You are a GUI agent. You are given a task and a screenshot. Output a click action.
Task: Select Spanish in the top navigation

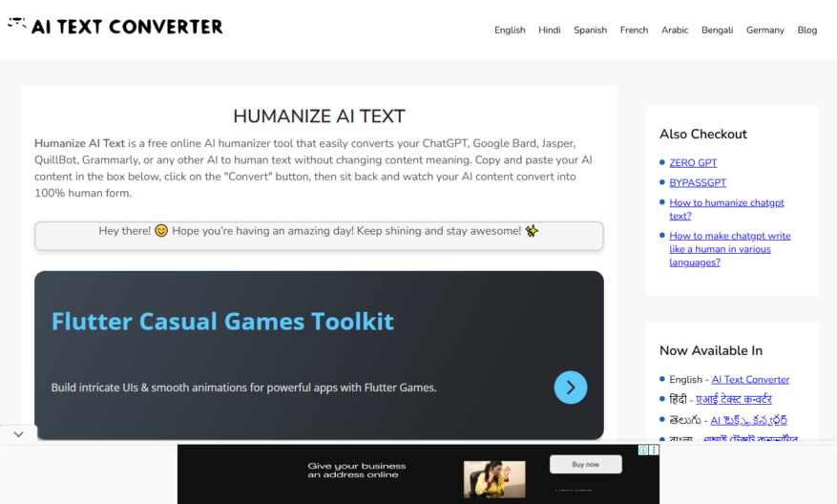coord(591,30)
